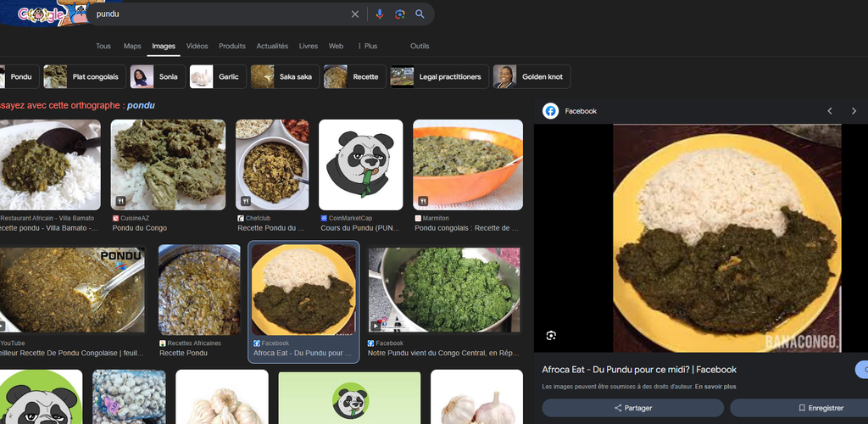Image resolution: width=868 pixels, height=424 pixels.
Task: Follow the suggested spelling pondu link
Action: point(141,106)
